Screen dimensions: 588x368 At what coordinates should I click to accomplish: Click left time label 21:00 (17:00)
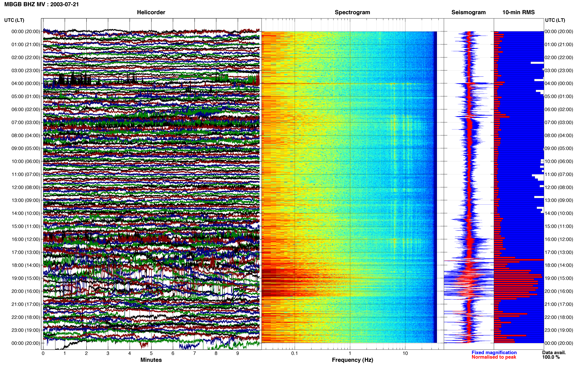coord(26,304)
